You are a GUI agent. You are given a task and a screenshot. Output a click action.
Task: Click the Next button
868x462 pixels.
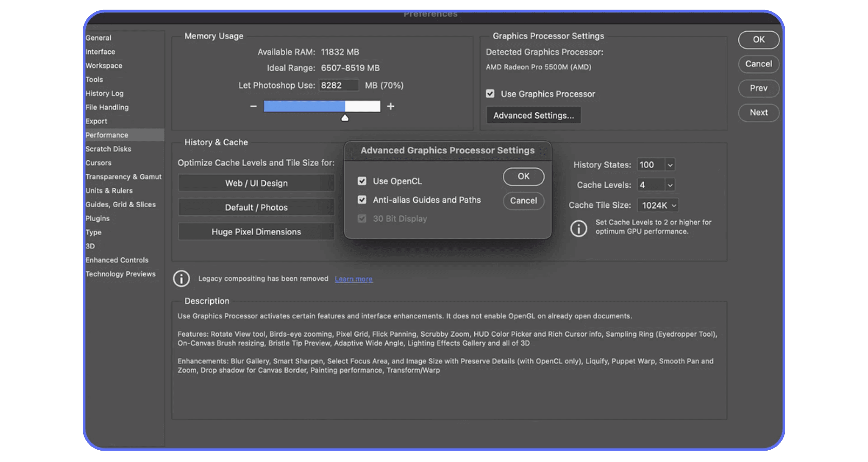pyautogui.click(x=759, y=113)
